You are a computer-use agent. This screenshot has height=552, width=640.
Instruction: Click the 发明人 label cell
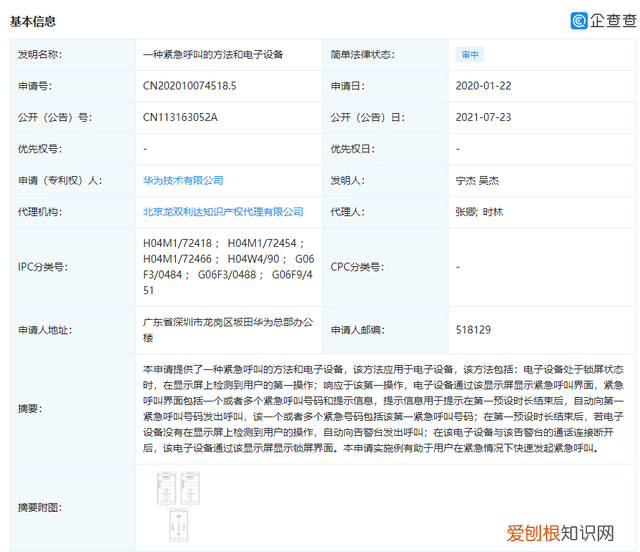pos(385,180)
